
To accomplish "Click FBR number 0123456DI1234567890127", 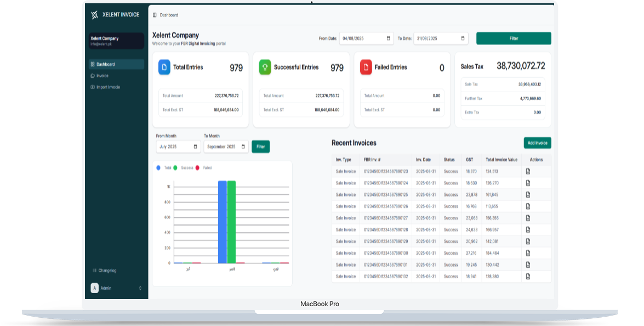I will [x=386, y=218].
